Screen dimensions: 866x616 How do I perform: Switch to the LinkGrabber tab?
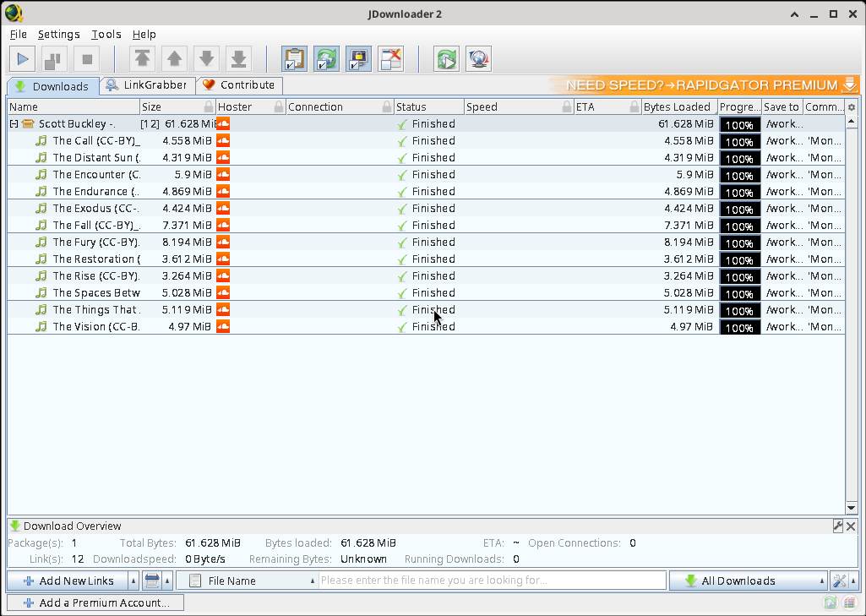click(x=148, y=85)
